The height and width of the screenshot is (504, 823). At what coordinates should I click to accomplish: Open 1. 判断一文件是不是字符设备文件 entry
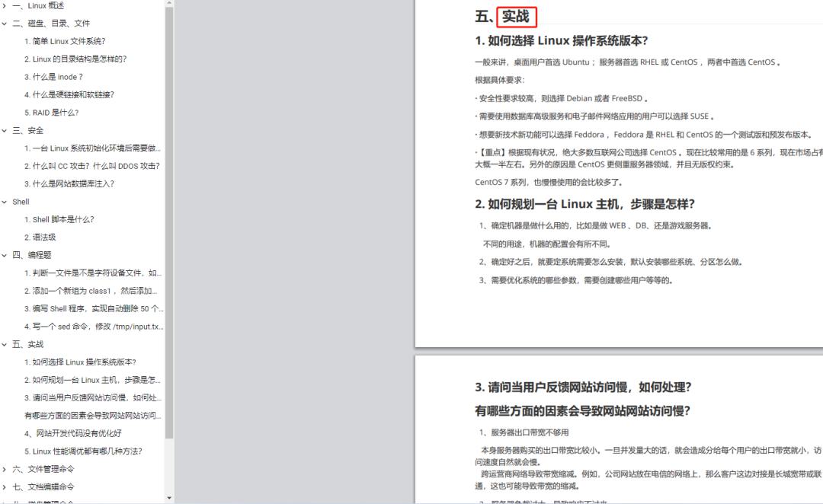(92, 273)
